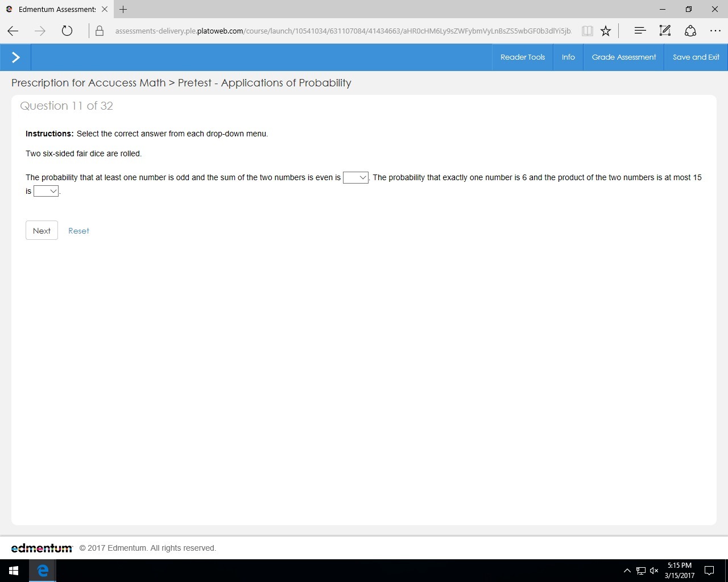Click the Reset link

coord(78,231)
